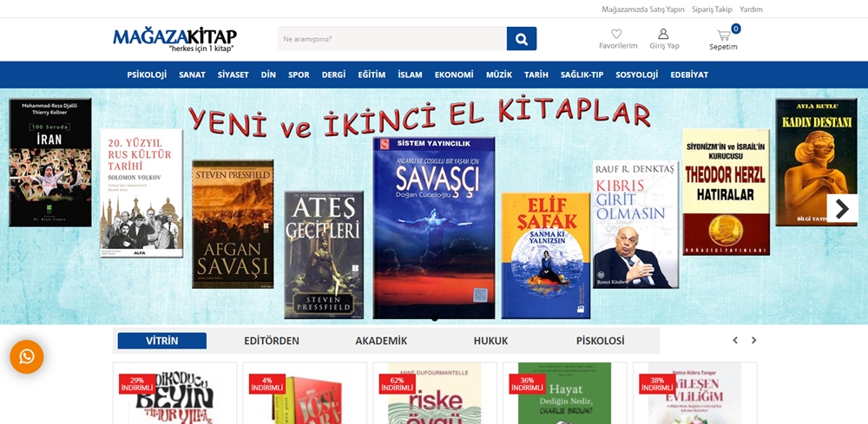Screen dimensions: 868x424
Task: Click the 36% İNDİRİMLİ badge
Action: pos(528,384)
